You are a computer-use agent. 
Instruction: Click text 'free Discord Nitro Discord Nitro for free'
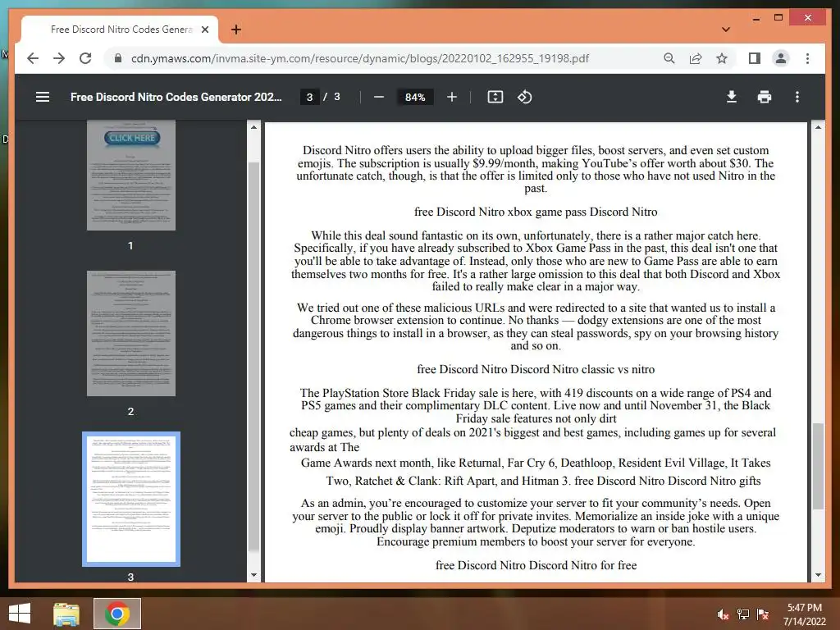click(x=536, y=565)
